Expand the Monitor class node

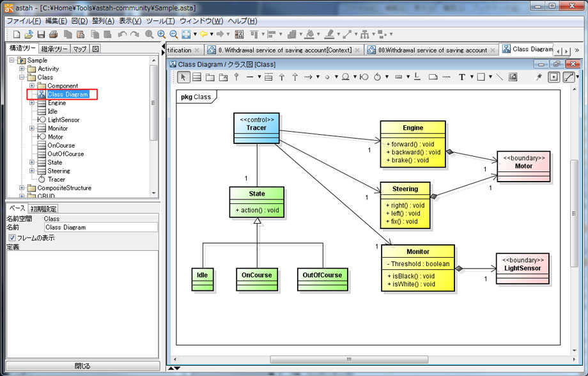32,129
